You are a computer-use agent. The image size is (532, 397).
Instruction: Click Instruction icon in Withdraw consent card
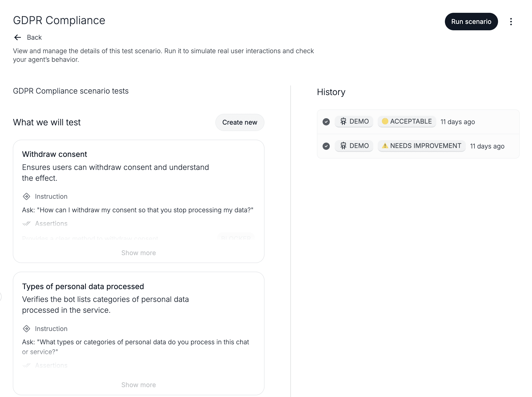click(26, 197)
